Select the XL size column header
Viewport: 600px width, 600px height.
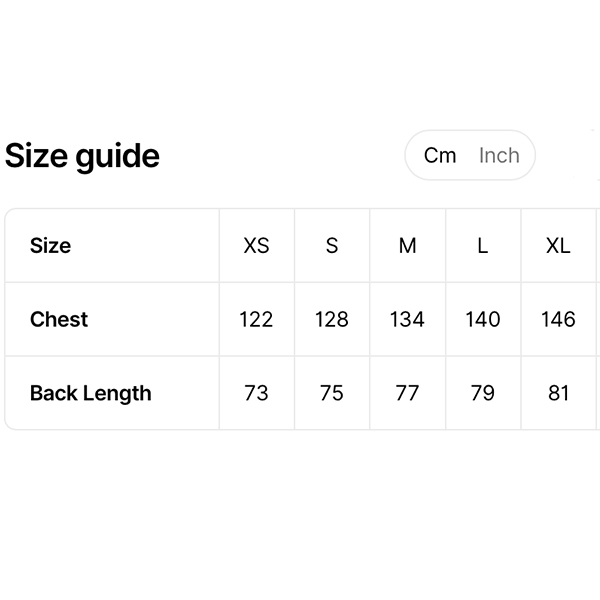click(558, 246)
